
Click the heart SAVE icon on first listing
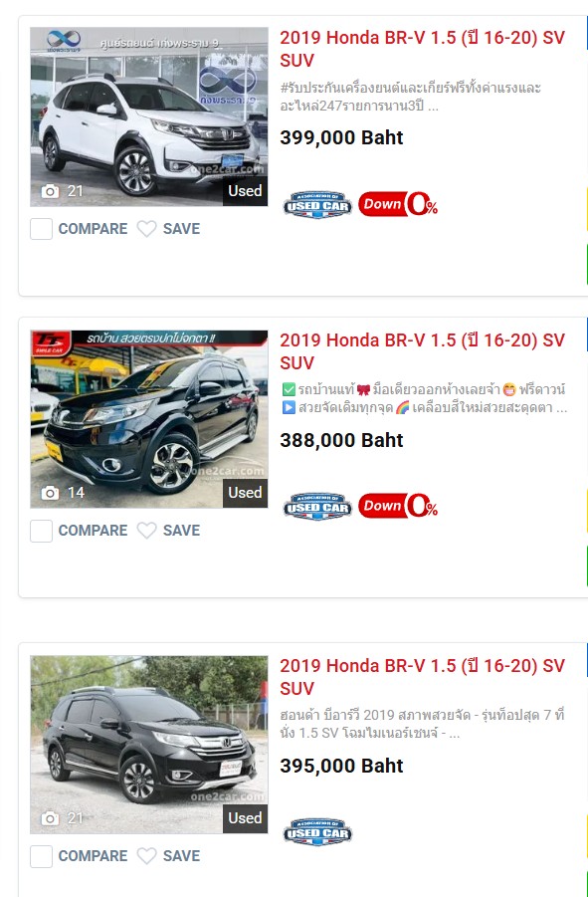pos(146,229)
